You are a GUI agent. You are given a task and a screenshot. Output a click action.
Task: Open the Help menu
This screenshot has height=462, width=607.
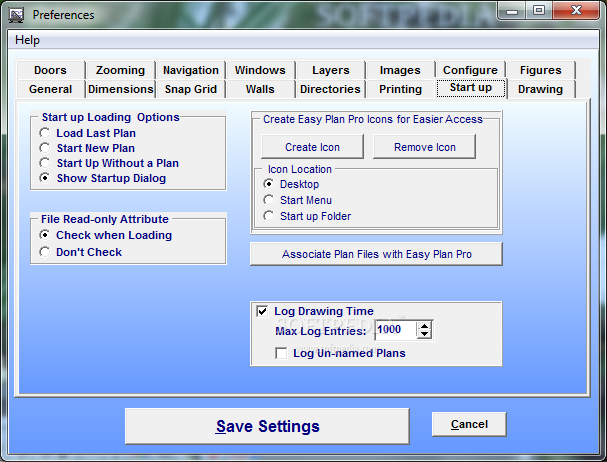[27, 40]
